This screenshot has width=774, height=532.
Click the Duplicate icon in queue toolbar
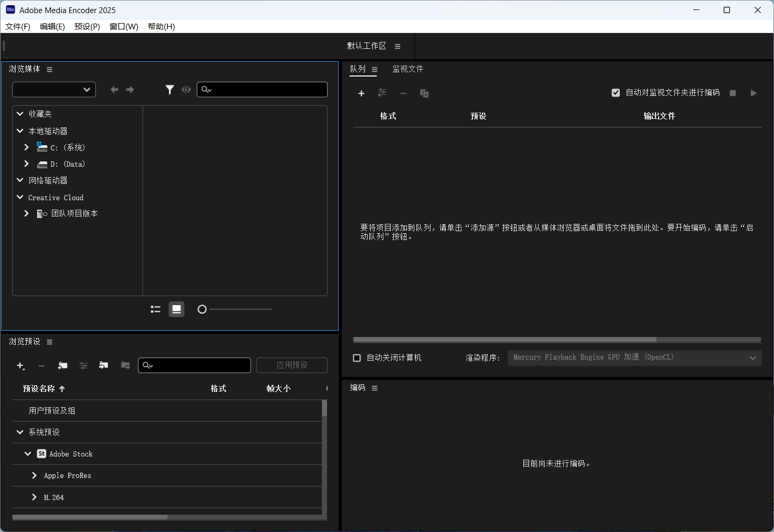tap(424, 93)
